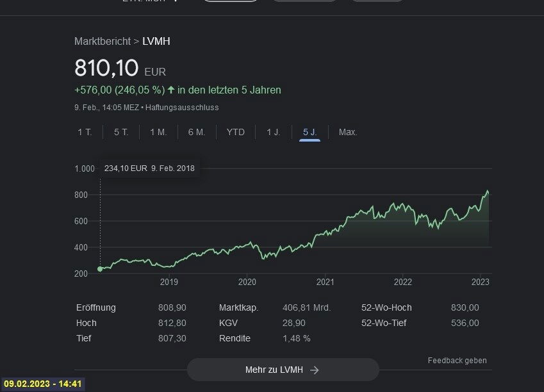Click the 2023 x-axis label

(480, 282)
